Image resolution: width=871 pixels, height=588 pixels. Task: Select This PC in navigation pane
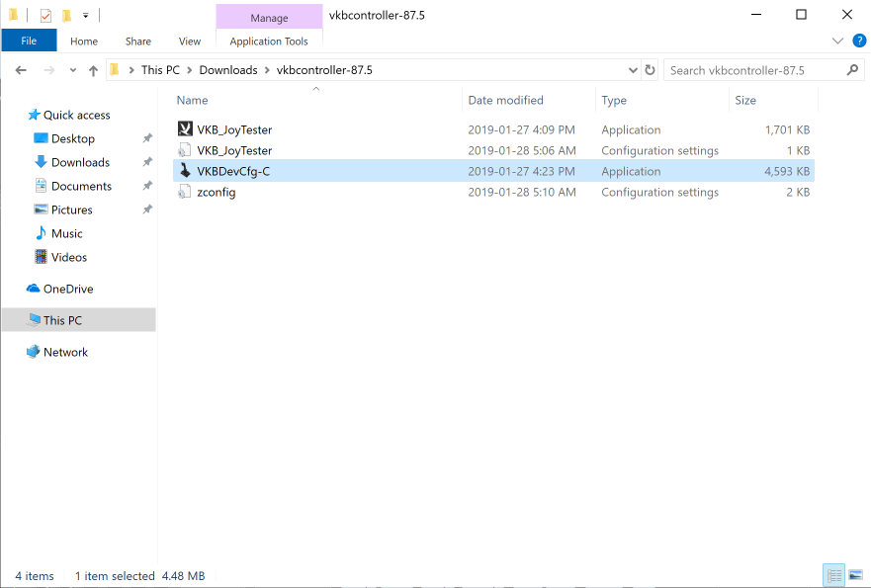[x=79, y=320]
